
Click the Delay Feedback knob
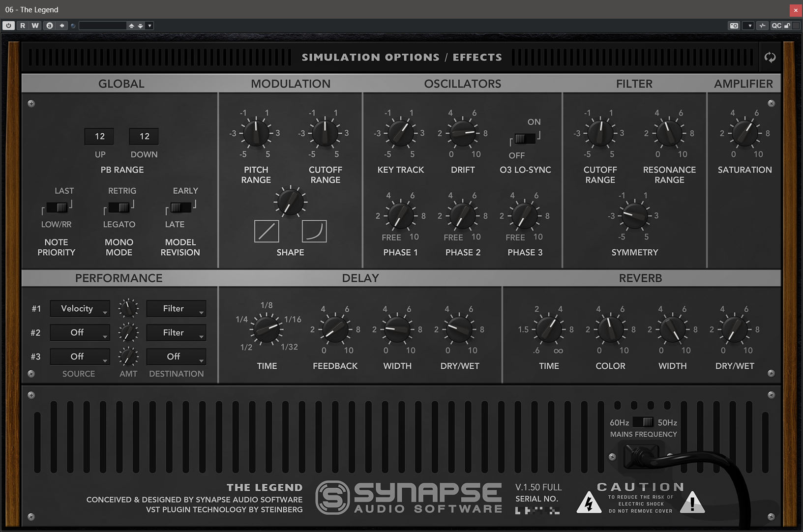pyautogui.click(x=335, y=329)
